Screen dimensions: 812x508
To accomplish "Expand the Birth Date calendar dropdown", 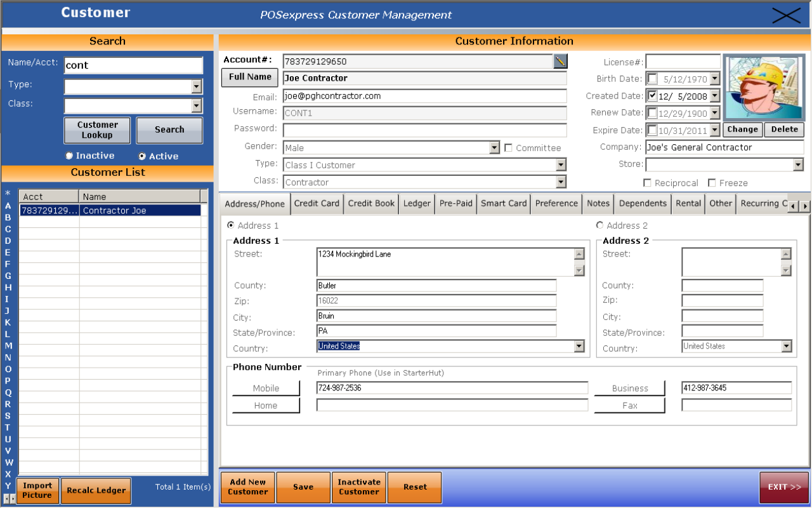I will [x=715, y=79].
